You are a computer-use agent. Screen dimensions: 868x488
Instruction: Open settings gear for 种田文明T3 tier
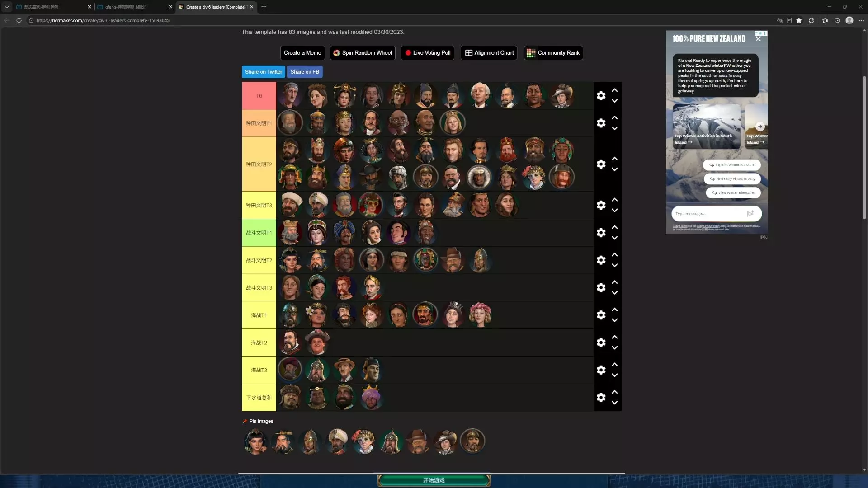click(x=601, y=205)
